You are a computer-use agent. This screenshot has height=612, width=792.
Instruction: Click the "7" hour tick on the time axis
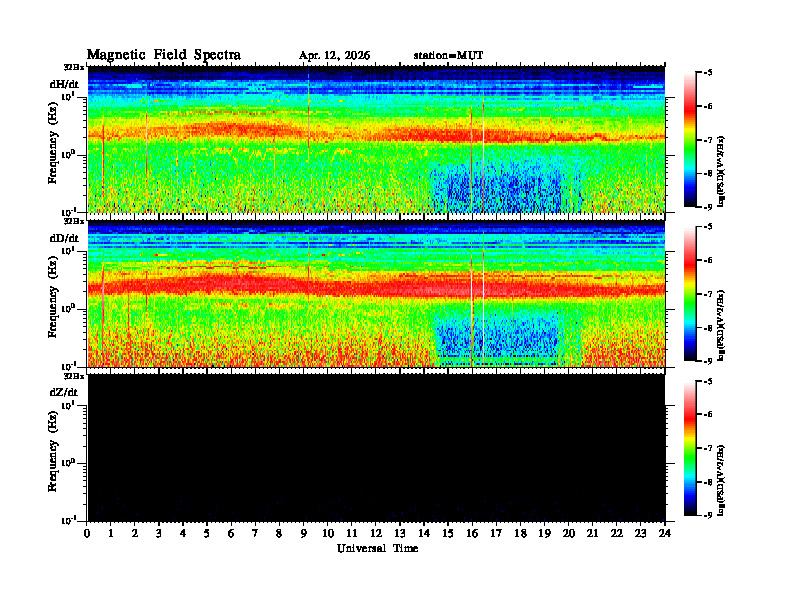[x=255, y=534]
